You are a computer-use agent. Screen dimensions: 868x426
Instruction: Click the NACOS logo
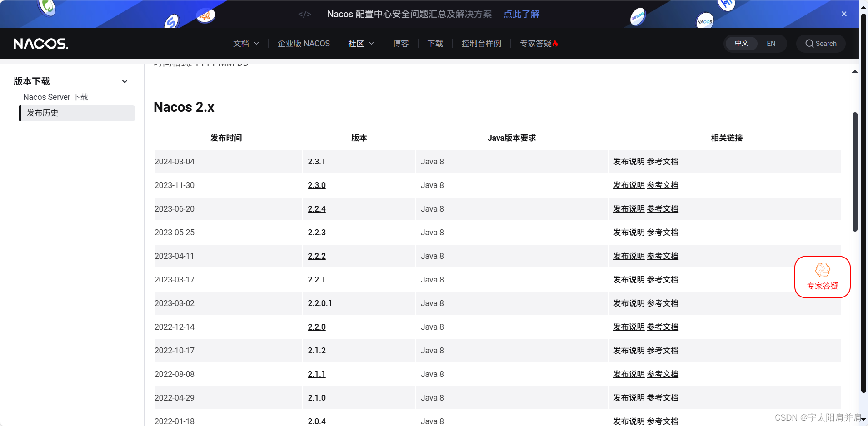click(41, 44)
